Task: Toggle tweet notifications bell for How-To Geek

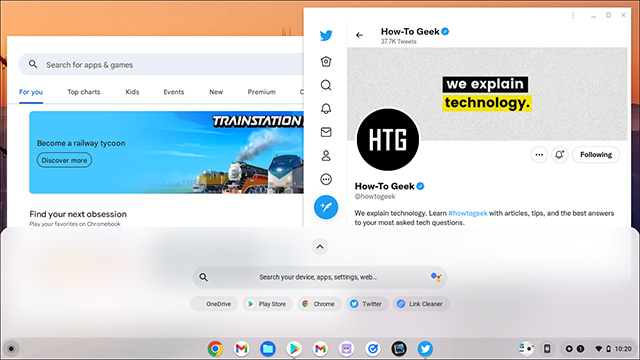Action: click(559, 155)
